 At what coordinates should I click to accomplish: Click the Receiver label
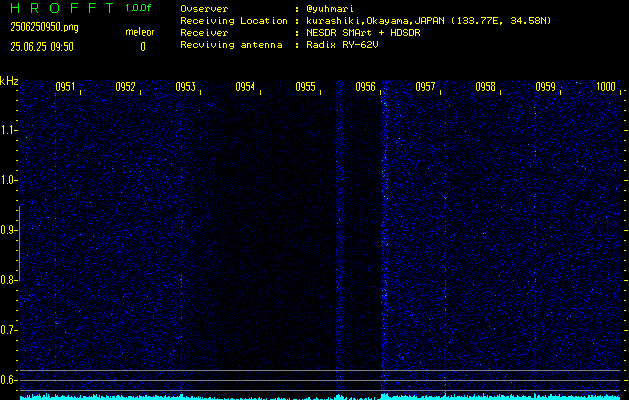click(x=204, y=33)
